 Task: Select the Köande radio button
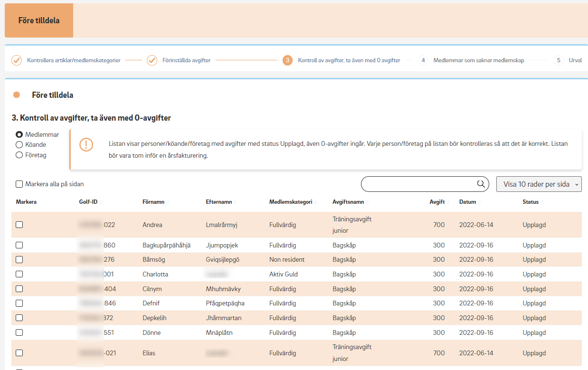(19, 144)
